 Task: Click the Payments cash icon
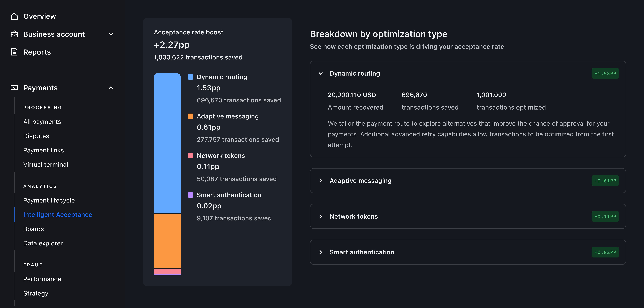pos(14,88)
